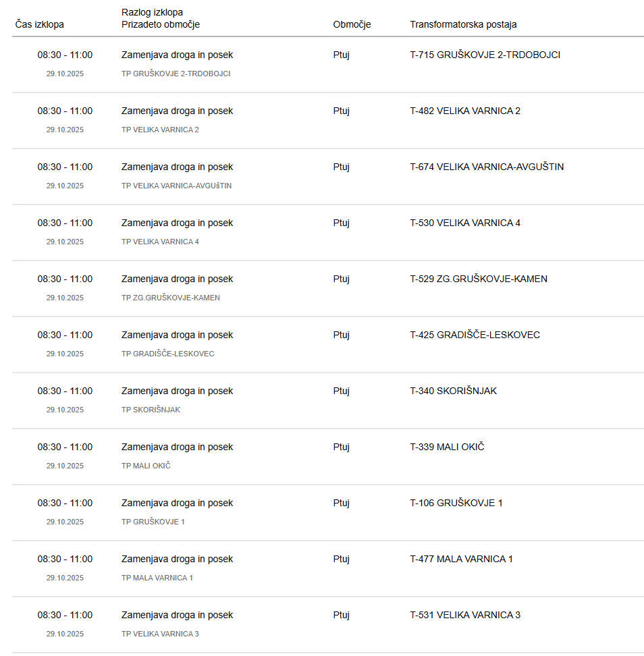Click the "TP MALI OKIČ" affected area text
The image size is (644, 656).
tap(146, 466)
